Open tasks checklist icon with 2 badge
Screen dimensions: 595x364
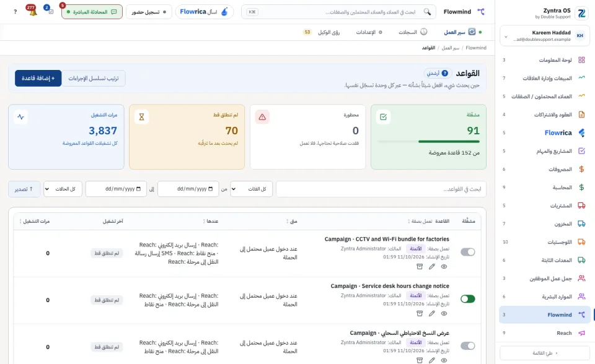tap(50, 11)
